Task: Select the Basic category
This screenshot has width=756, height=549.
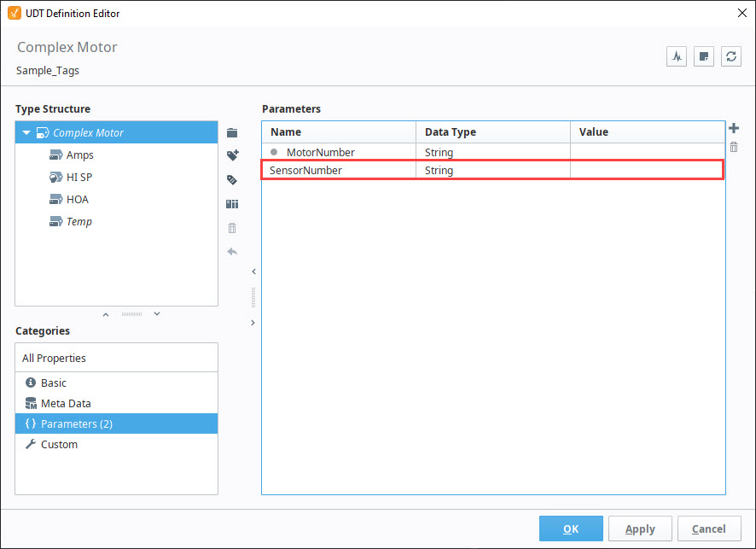Action: [116, 383]
